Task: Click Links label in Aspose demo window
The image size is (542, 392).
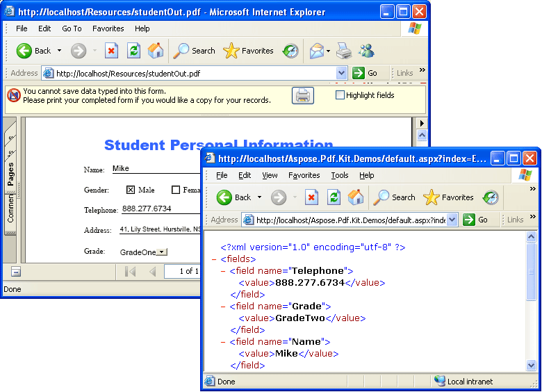Action: [x=515, y=220]
